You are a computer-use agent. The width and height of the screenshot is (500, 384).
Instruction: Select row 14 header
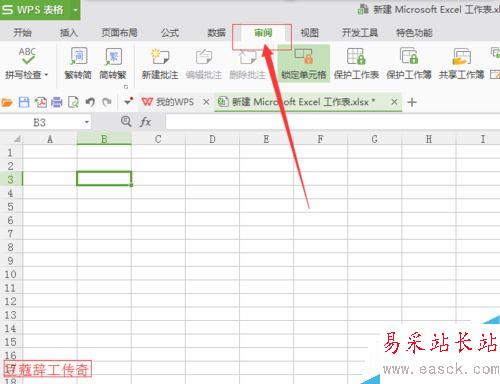click(11, 329)
